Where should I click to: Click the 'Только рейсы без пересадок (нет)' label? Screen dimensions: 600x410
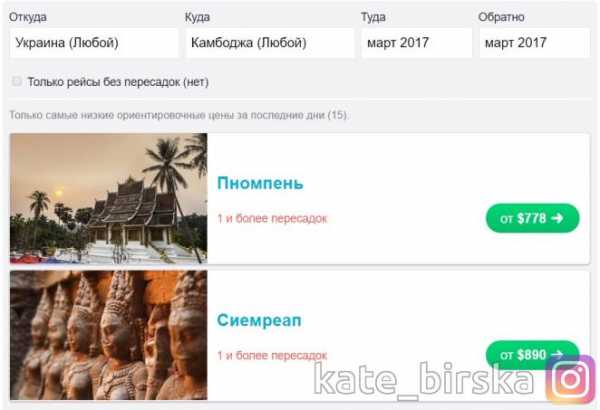click(118, 82)
